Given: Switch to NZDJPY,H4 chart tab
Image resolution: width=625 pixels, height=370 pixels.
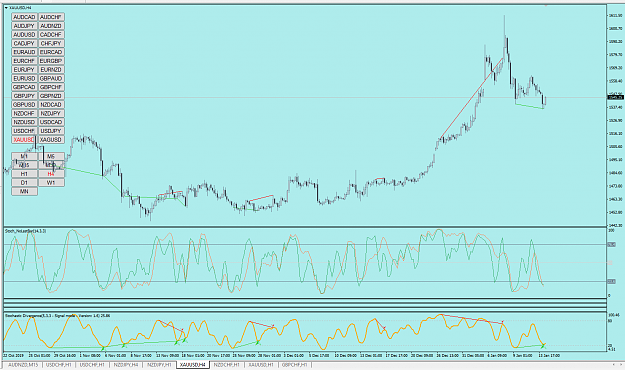Looking at the screenshot, I should pos(126,365).
